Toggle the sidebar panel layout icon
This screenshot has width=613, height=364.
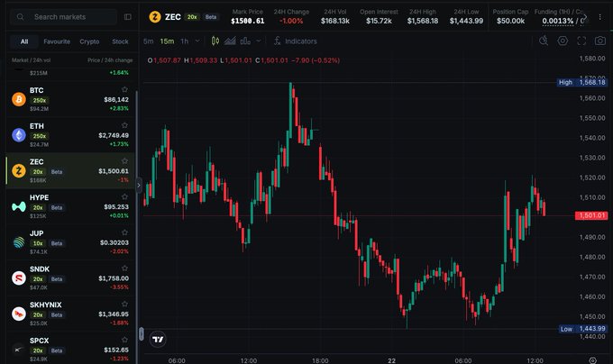128,17
